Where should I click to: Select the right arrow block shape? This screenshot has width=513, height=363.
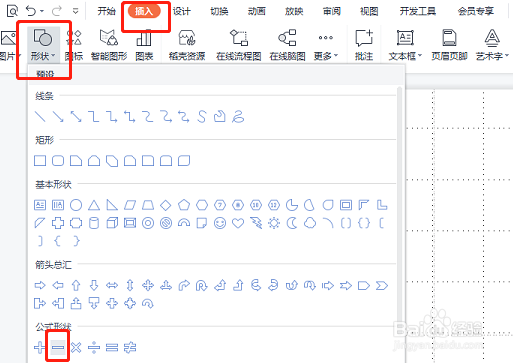tap(40, 285)
